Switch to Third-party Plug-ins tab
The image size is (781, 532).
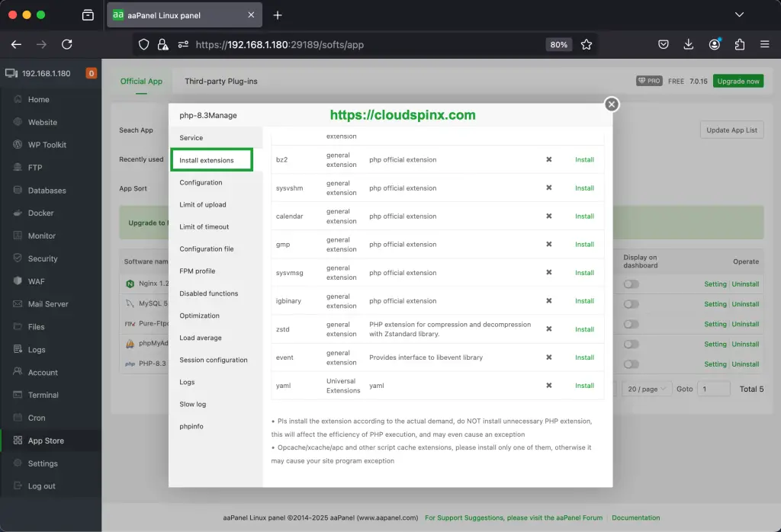[220, 81]
